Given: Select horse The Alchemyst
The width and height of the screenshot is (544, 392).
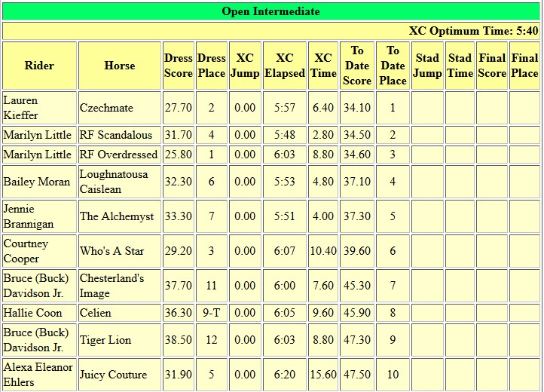Looking at the screenshot, I should [x=117, y=216].
